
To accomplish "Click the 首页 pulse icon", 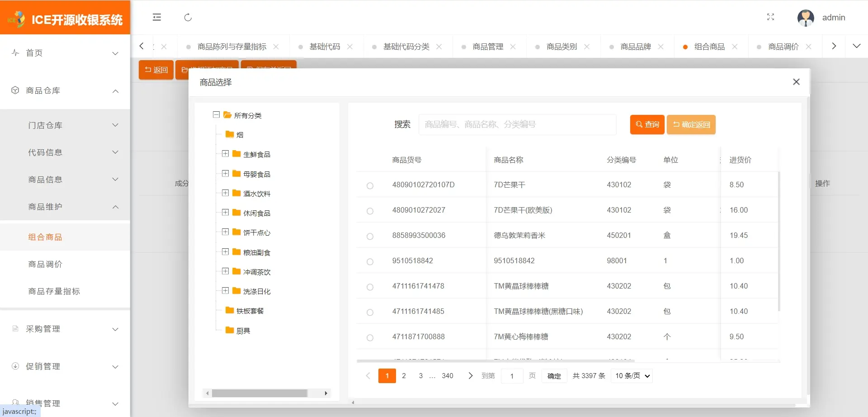I will coord(15,52).
